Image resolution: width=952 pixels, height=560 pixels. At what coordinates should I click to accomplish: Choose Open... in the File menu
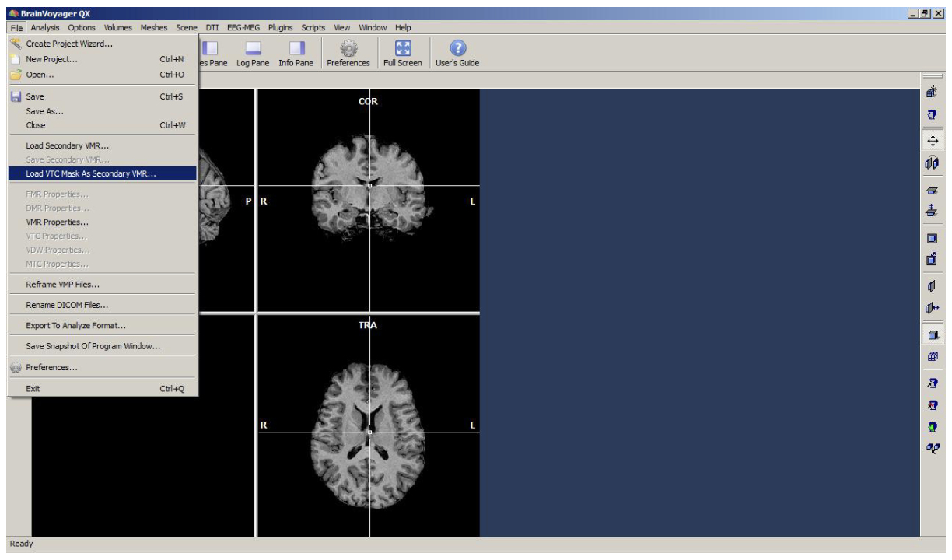click(x=103, y=75)
